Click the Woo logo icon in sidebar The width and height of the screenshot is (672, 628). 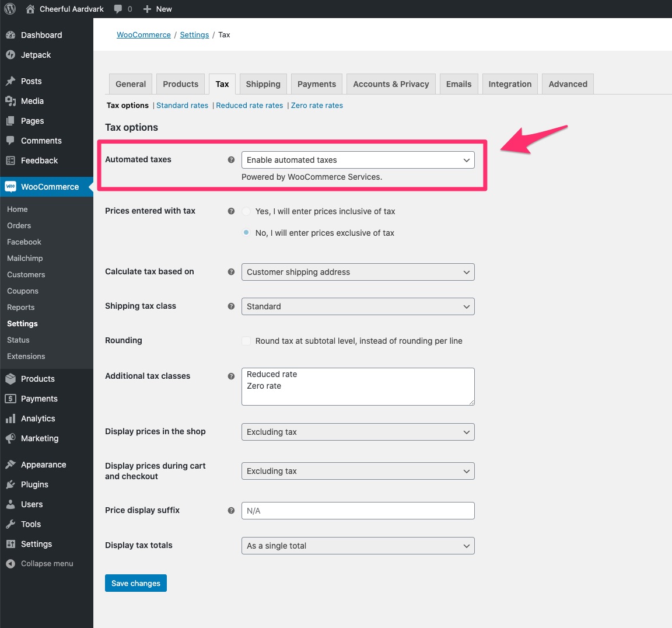pos(10,186)
